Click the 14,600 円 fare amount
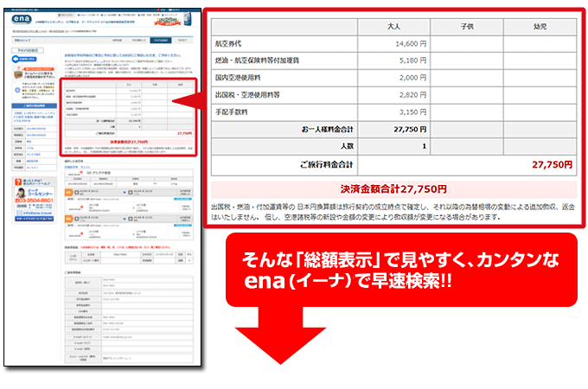Image resolution: width=588 pixels, height=389 pixels. coord(411,44)
